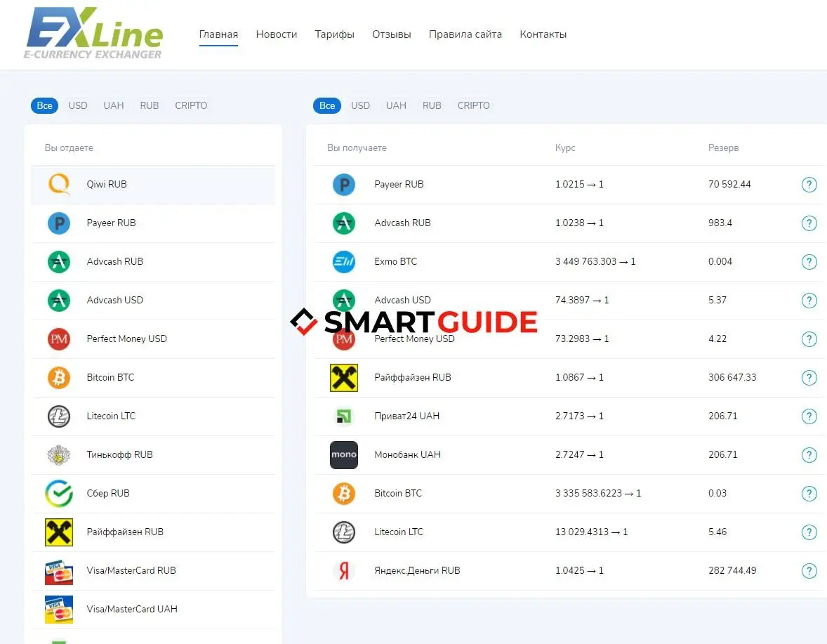Open the Тарифы menu page

point(334,34)
